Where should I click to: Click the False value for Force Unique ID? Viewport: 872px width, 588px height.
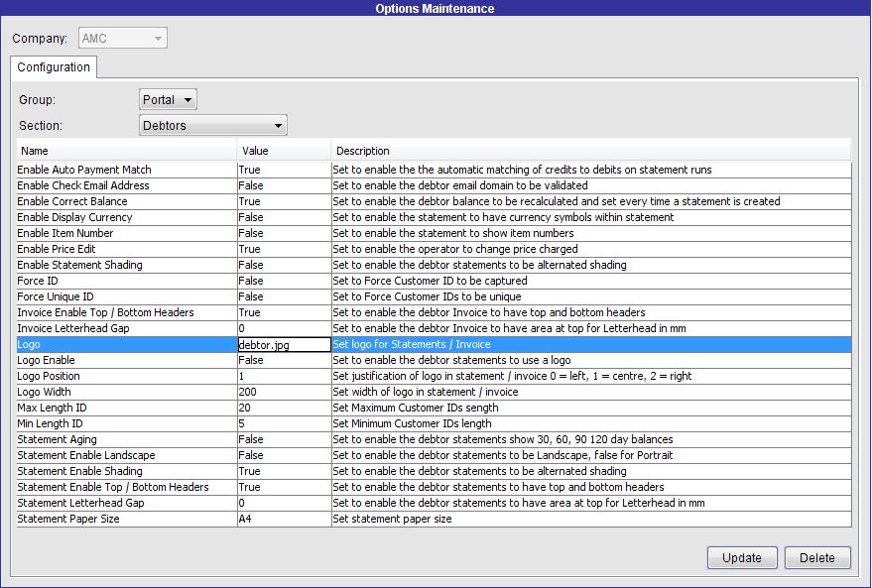[251, 296]
